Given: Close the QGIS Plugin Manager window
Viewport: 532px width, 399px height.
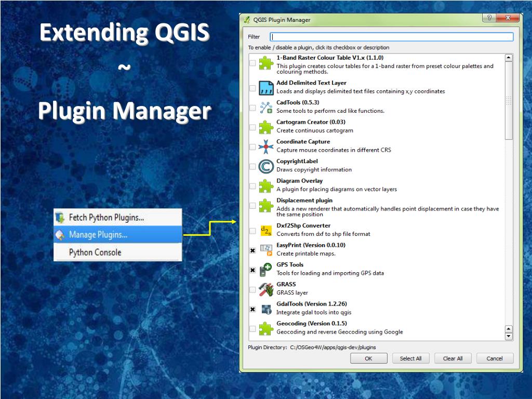Looking at the screenshot, I should coord(508,18).
